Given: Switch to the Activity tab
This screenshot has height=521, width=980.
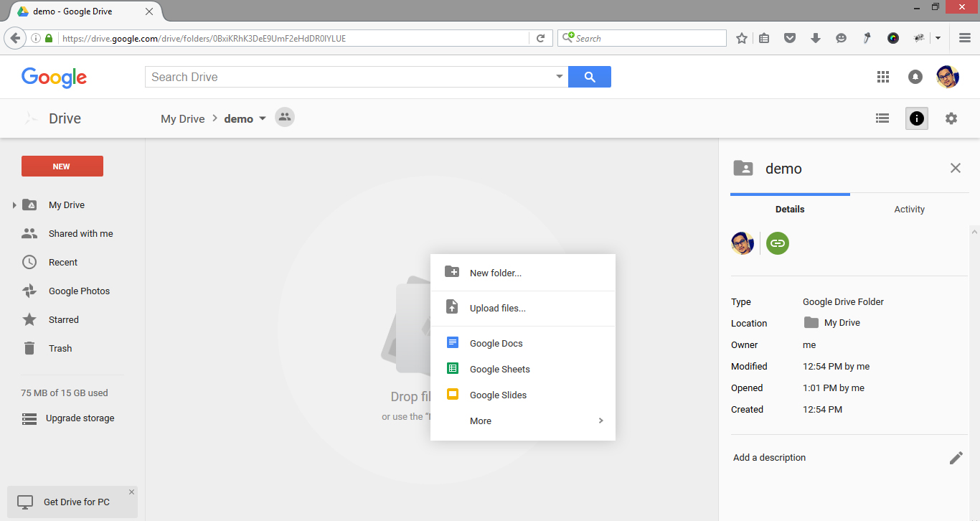Looking at the screenshot, I should pyautogui.click(x=909, y=209).
